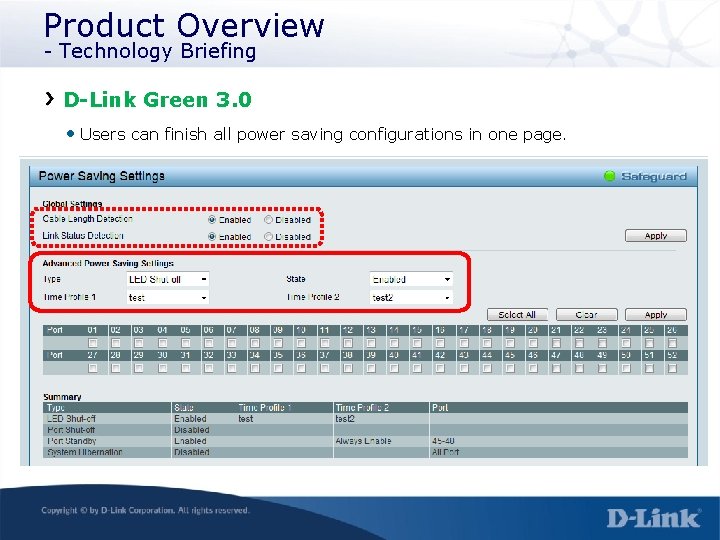Screen dimensions: 720x540
Task: Disable Link Status Detection radio button
Action: 269,236
